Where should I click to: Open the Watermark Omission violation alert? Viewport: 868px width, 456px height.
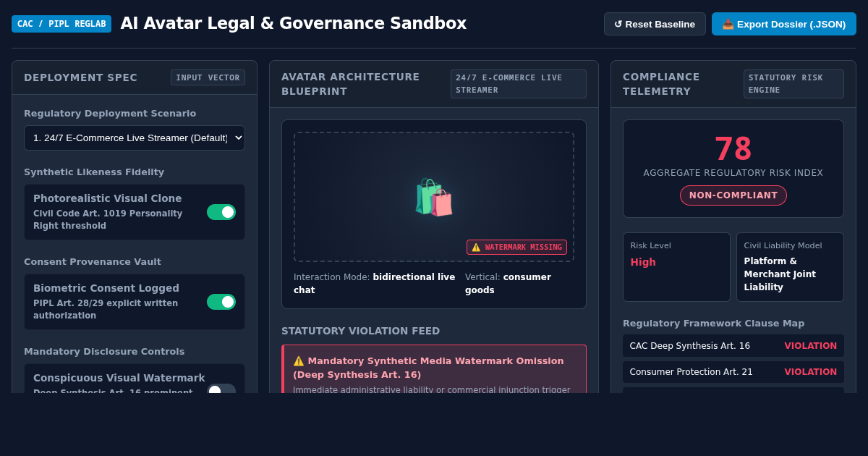pos(434,369)
